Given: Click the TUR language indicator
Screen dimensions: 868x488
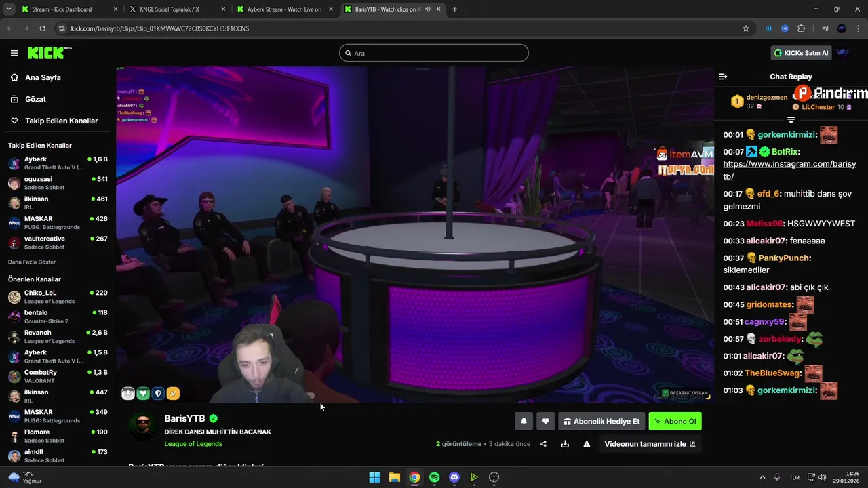Looking at the screenshot, I should (794, 477).
